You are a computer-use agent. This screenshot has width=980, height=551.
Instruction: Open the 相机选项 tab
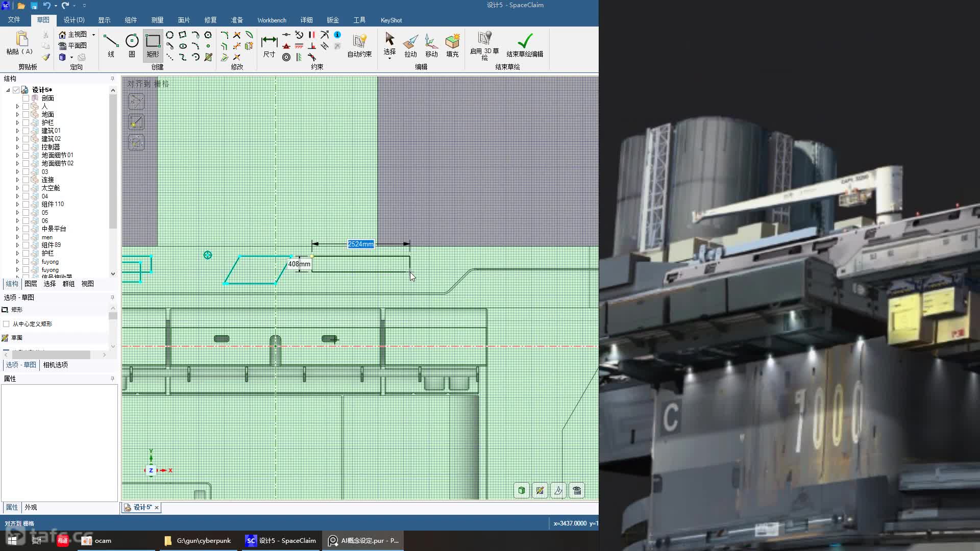tap(55, 365)
